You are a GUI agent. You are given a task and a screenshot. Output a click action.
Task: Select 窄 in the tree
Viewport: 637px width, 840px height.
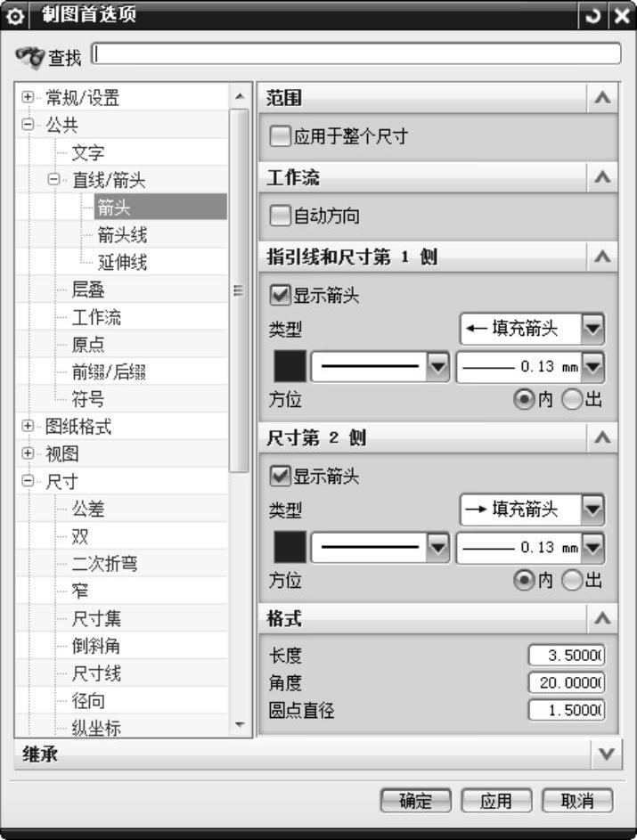[x=80, y=591]
